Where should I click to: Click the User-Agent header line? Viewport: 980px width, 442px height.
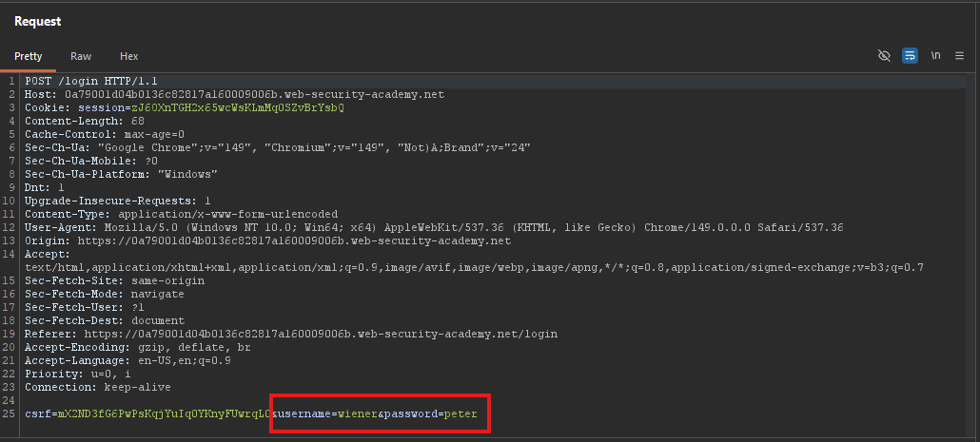(x=435, y=227)
